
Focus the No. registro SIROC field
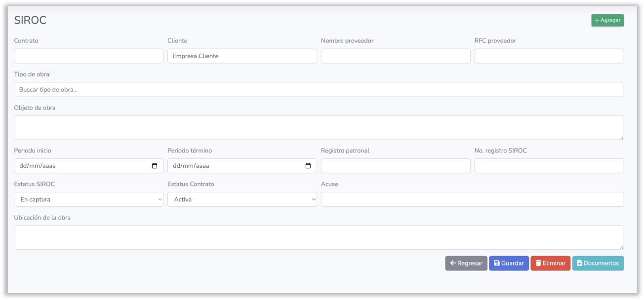coord(549,166)
